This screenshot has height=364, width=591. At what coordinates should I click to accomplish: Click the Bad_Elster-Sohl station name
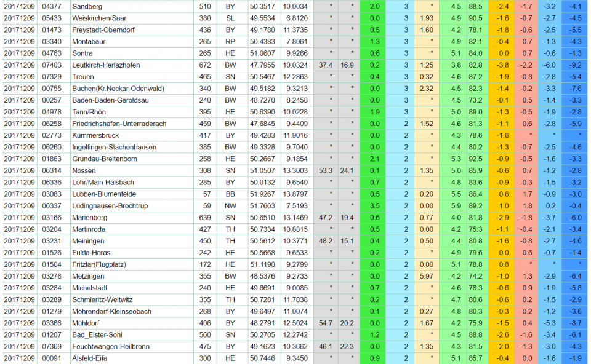click(x=97, y=334)
